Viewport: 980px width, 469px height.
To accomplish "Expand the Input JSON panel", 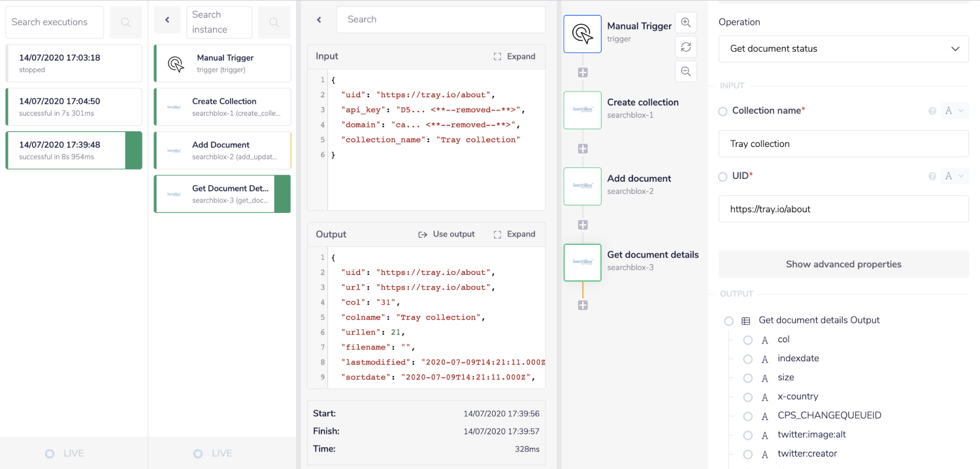I will tap(515, 56).
